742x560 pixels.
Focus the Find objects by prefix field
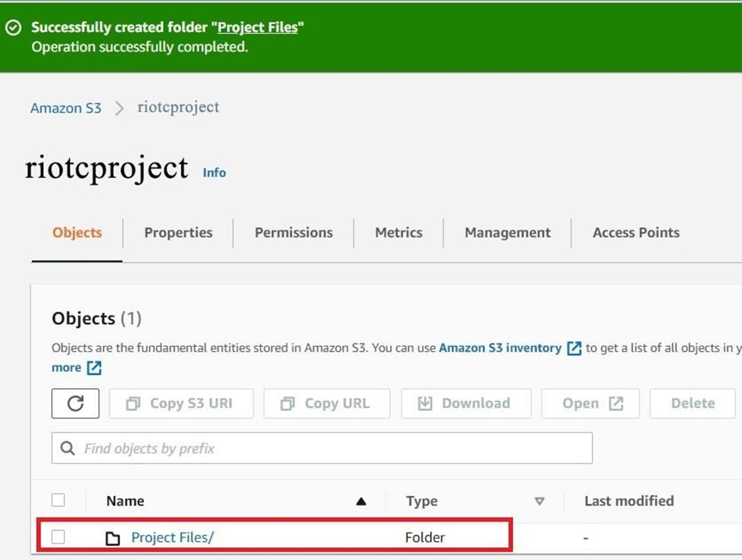(x=322, y=448)
